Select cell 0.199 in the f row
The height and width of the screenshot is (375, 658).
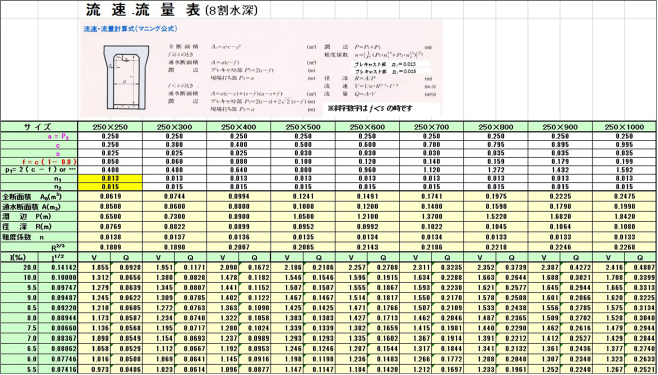click(625, 161)
